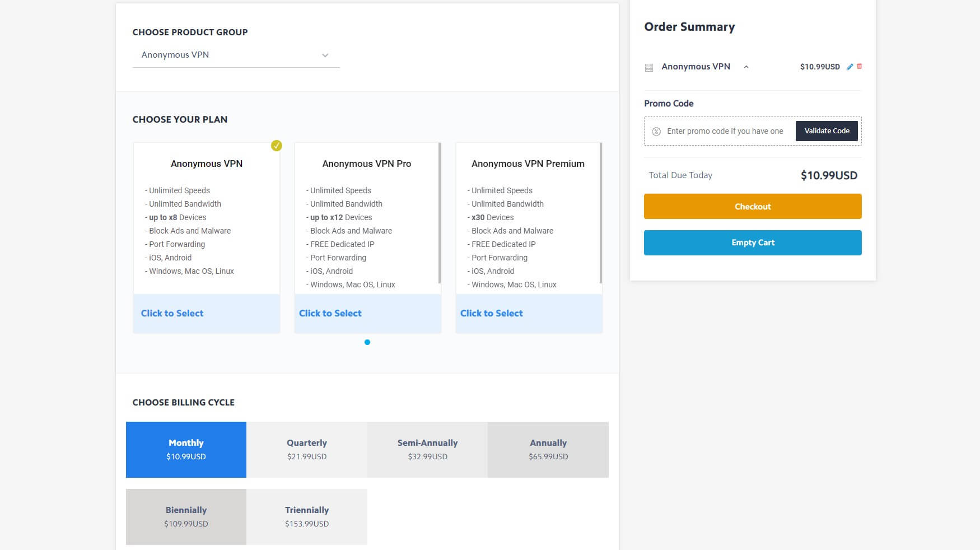Click the yellow checkmark badge on Anonymous VPN
Image resolution: width=980 pixels, height=550 pixels.
pyautogui.click(x=277, y=146)
